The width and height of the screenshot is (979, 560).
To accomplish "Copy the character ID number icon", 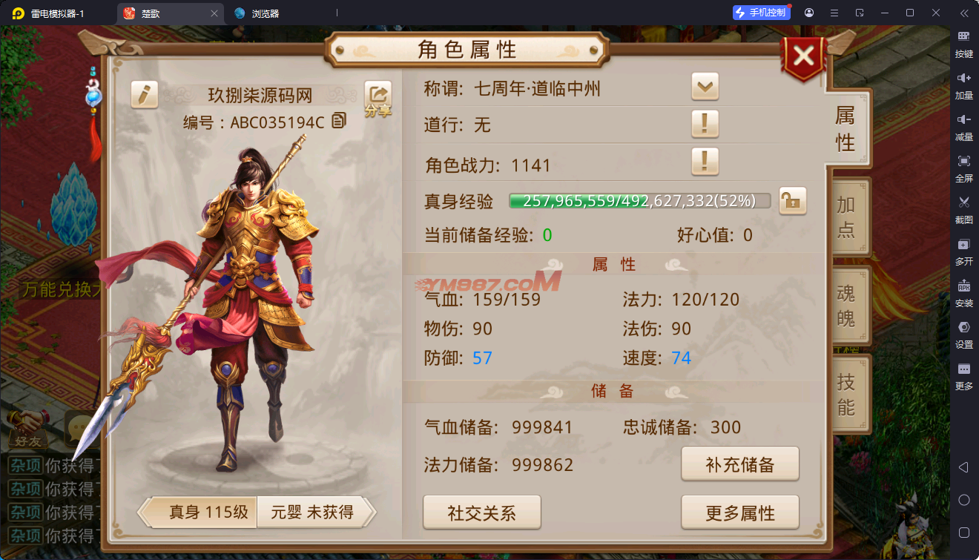I will [339, 121].
